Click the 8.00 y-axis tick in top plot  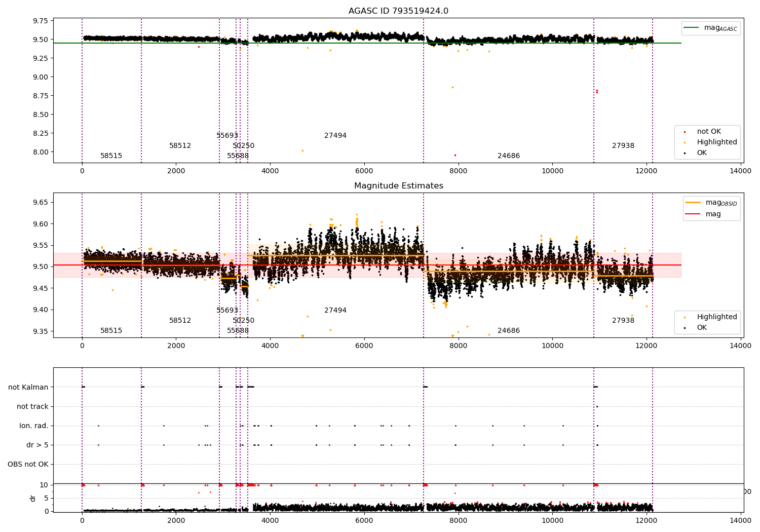click(40, 152)
